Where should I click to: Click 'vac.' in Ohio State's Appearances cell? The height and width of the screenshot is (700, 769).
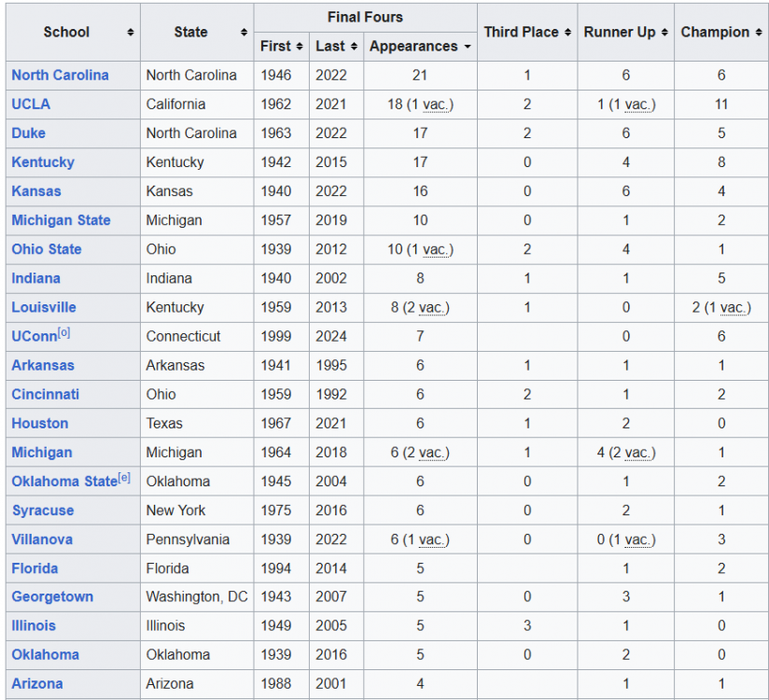pos(435,250)
